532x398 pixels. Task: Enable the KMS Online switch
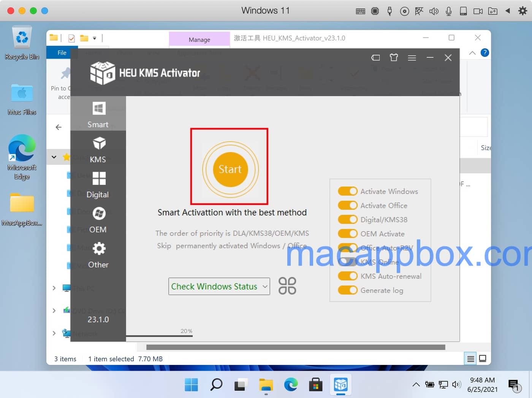pos(348,262)
